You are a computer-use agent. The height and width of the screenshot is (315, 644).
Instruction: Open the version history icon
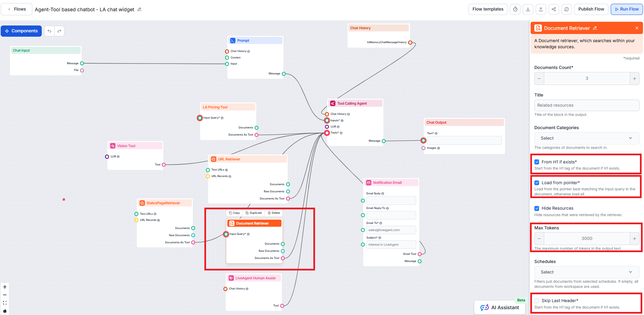click(x=567, y=9)
